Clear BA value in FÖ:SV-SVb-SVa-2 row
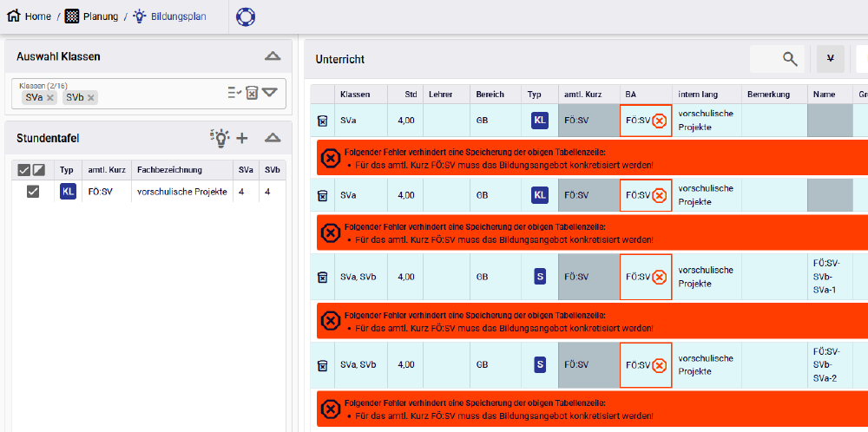 [659, 364]
